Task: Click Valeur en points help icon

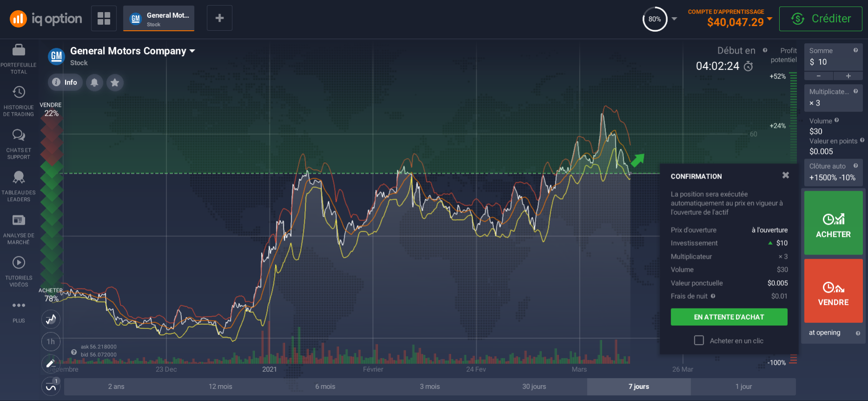Action: point(862,140)
